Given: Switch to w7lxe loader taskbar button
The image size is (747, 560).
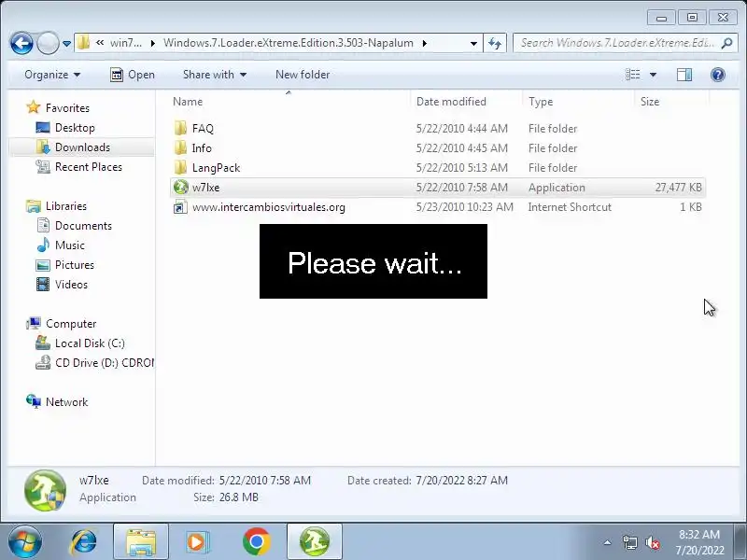Looking at the screenshot, I should [315, 541].
